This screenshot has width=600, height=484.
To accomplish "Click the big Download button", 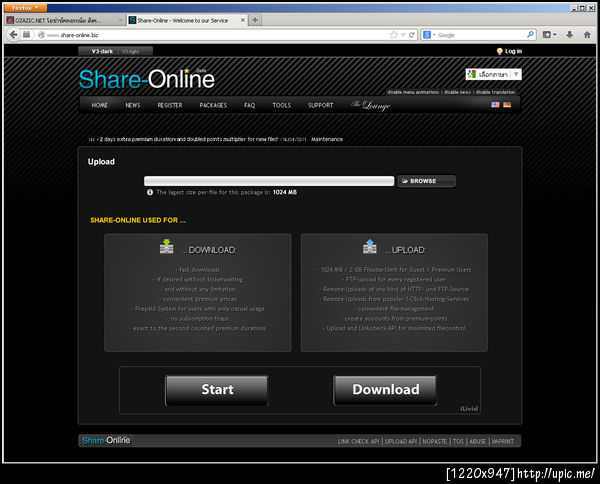I will 385,390.
